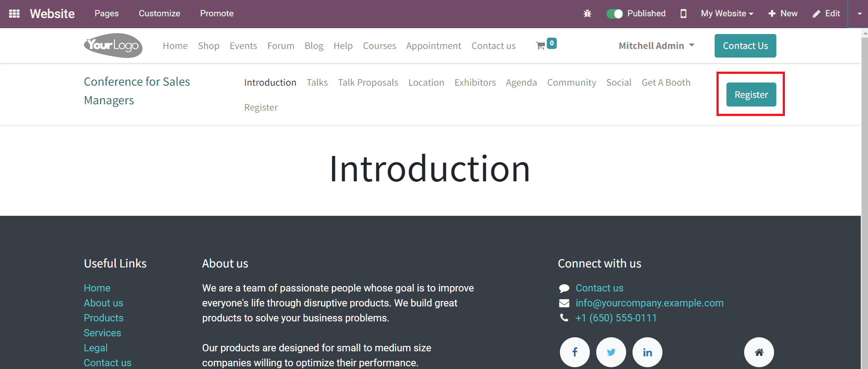The height and width of the screenshot is (369, 868).
Task: Open the apps grid menu icon
Action: (14, 14)
